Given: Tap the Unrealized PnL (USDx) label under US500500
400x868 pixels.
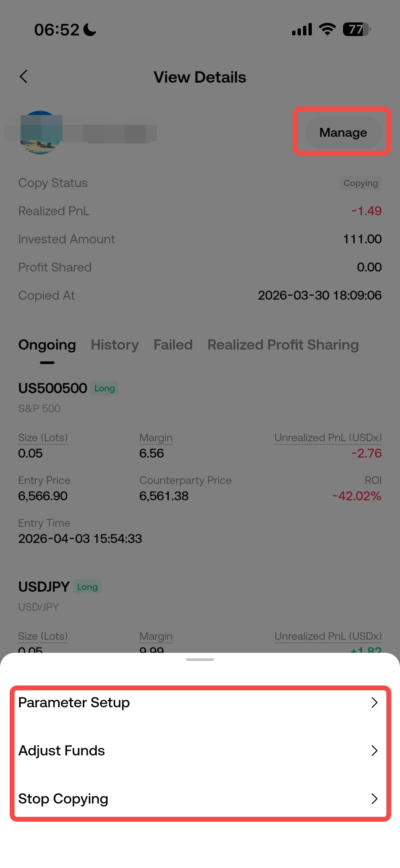Looking at the screenshot, I should point(328,438).
